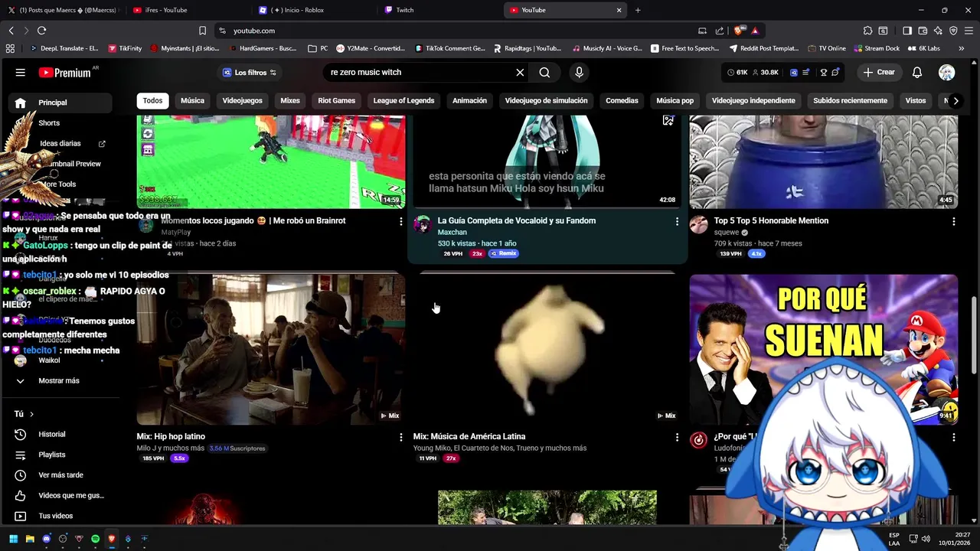980x551 pixels.
Task: Select the Animación filter chip
Action: [469, 100]
